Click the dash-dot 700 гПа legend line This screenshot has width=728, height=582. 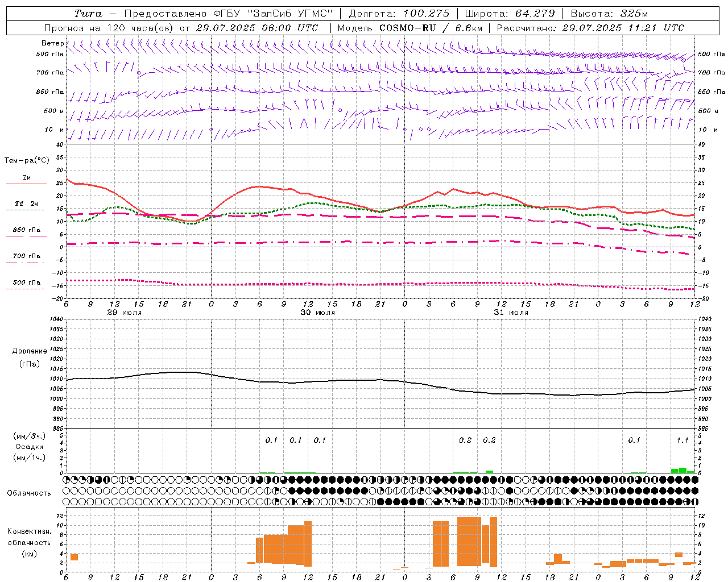click(25, 263)
